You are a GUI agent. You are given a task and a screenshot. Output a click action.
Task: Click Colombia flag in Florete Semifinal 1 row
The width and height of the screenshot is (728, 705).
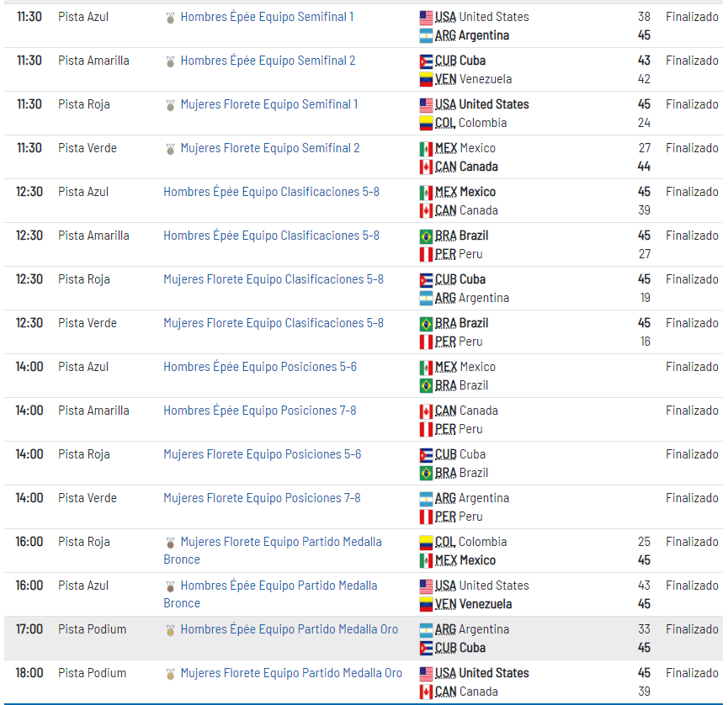tap(426, 123)
